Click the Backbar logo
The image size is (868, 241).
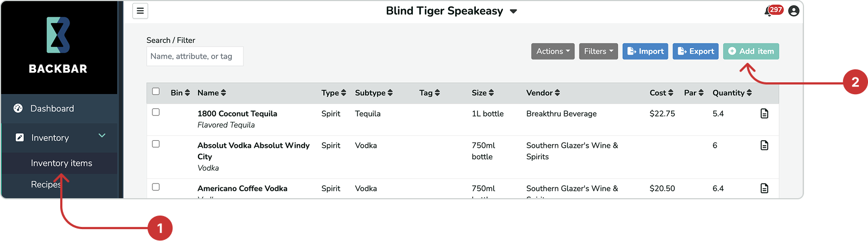58,45
